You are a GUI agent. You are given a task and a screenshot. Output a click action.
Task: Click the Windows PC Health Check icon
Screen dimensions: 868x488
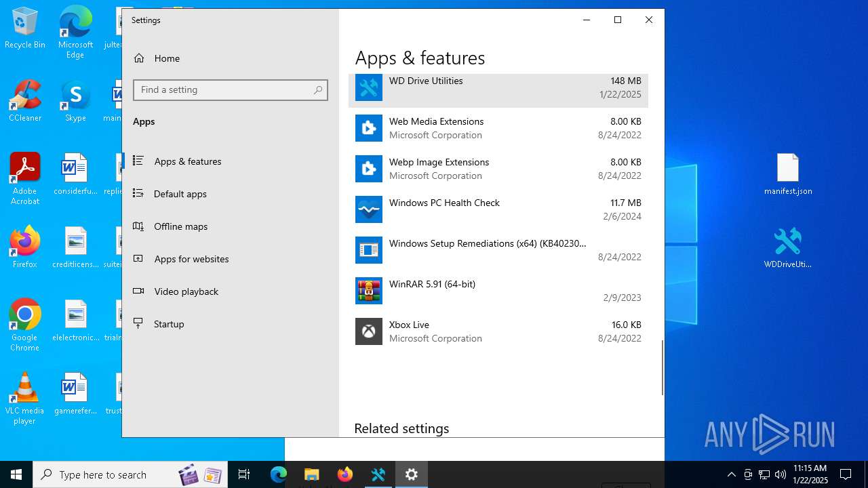[x=369, y=209]
